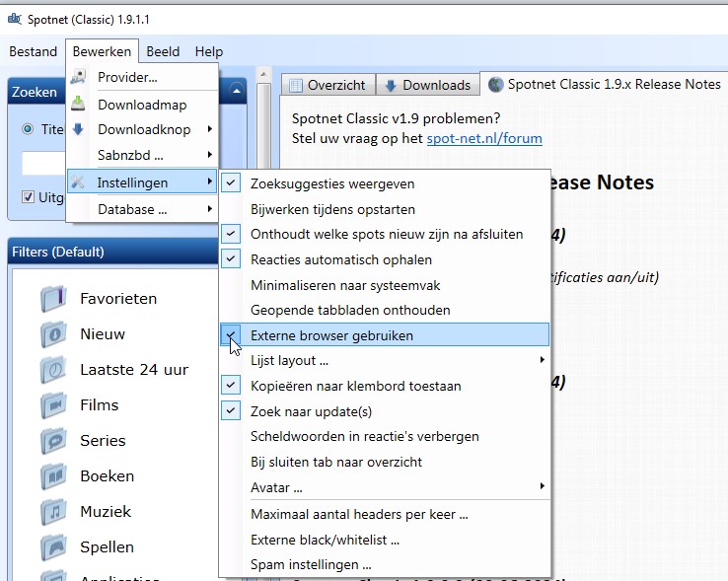The width and height of the screenshot is (728, 581).
Task: Expand the Downloadknop submenu
Action: pos(142,129)
